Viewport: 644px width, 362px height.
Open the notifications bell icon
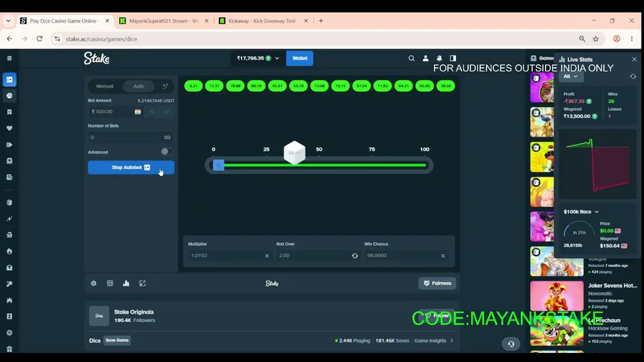click(x=439, y=58)
